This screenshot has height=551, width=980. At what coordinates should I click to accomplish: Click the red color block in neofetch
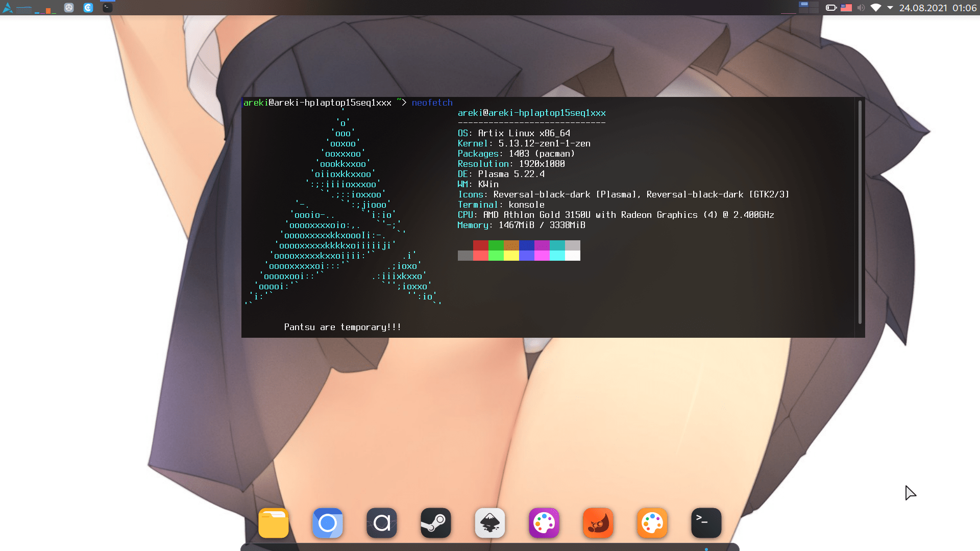click(480, 245)
